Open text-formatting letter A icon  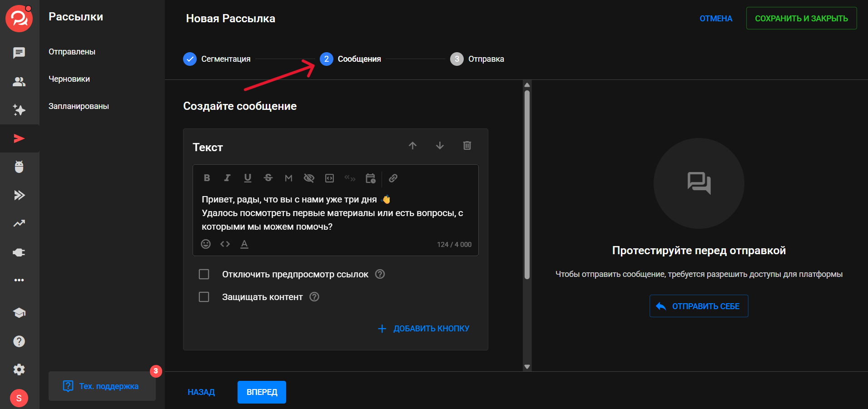click(x=244, y=244)
